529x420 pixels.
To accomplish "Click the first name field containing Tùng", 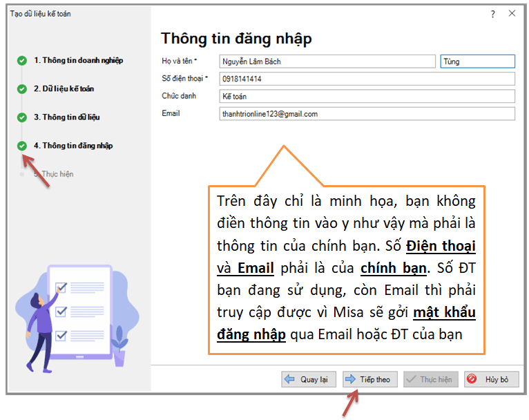I will pos(477,61).
